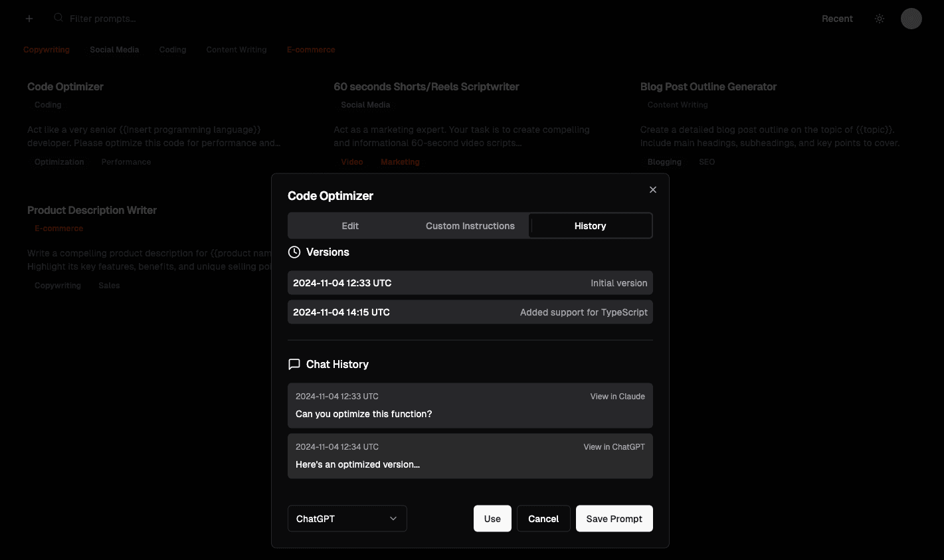Click the Cancel button

pyautogui.click(x=543, y=519)
